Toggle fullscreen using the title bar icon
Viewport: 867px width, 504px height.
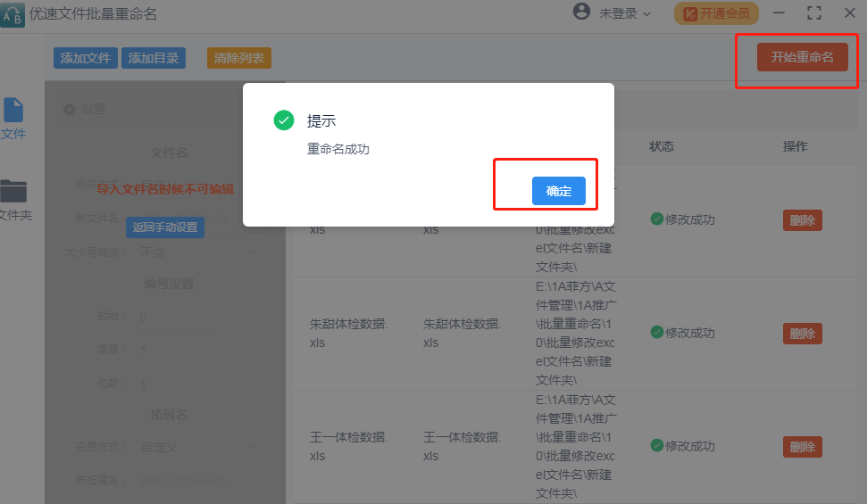[813, 13]
